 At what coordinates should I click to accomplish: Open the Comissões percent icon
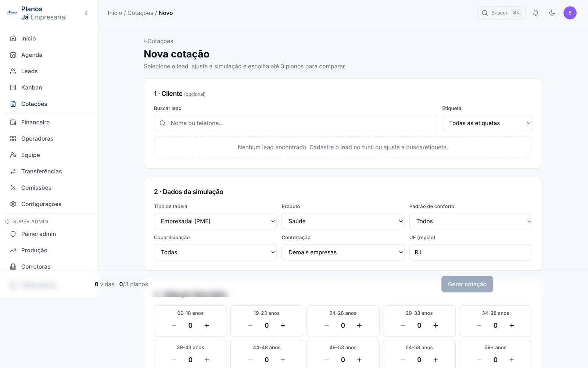pos(13,188)
